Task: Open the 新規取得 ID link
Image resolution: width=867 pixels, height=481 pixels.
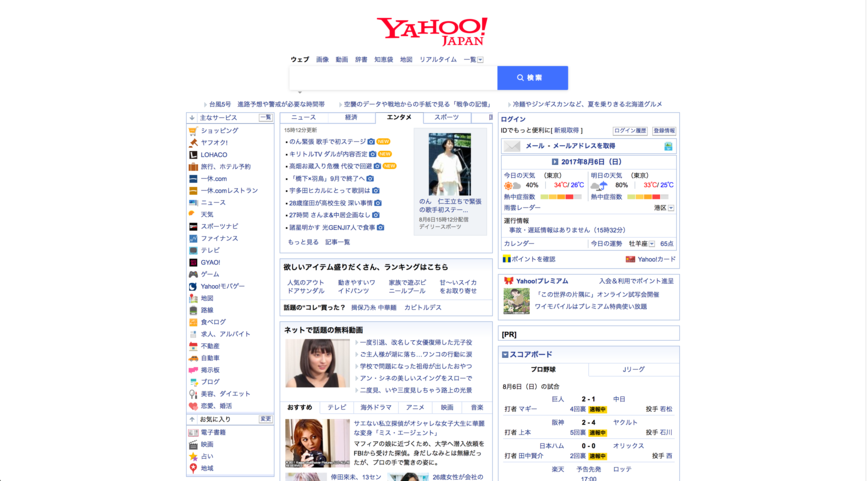Action: pyautogui.click(x=566, y=131)
